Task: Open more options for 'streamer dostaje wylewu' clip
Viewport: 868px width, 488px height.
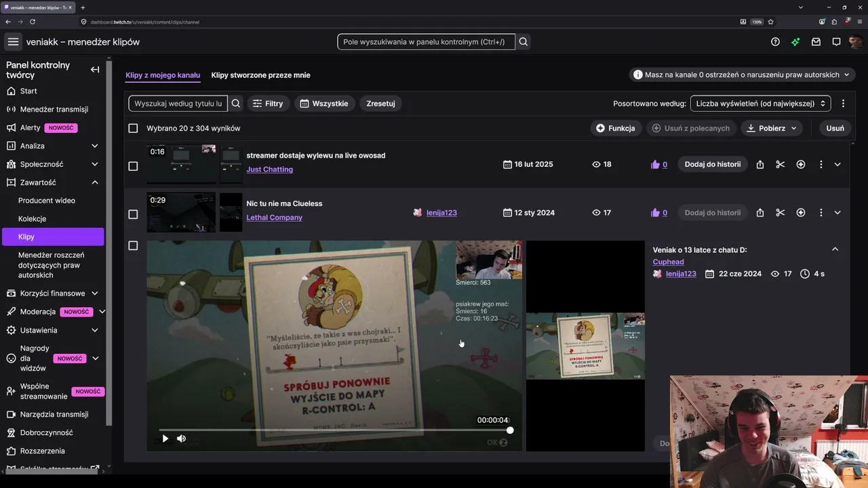Action: tap(821, 165)
